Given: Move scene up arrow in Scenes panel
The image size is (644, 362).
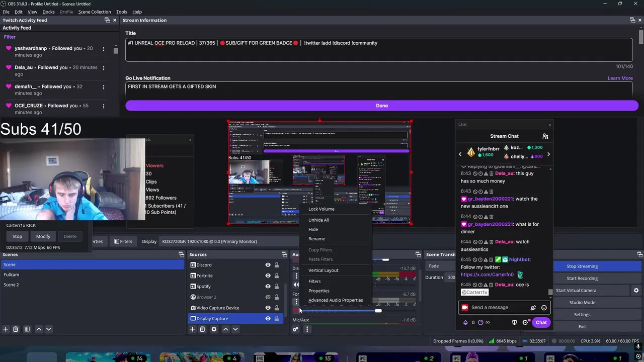Looking at the screenshot, I should coord(39,329).
